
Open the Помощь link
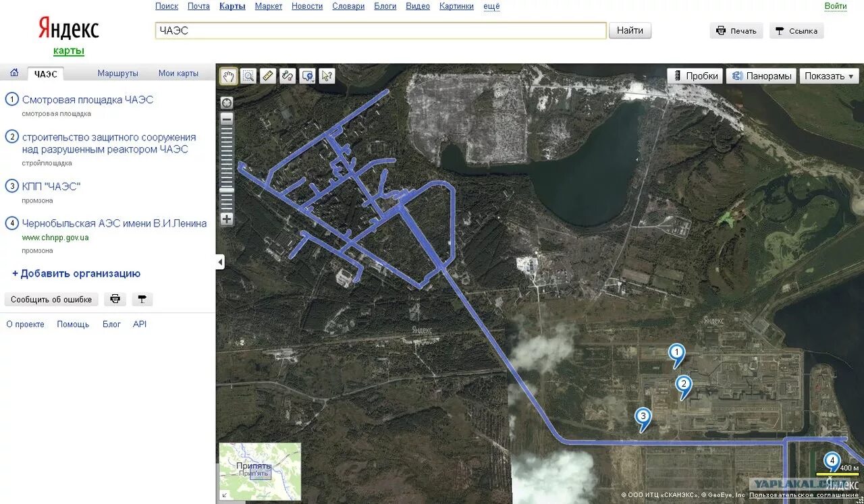tap(73, 325)
